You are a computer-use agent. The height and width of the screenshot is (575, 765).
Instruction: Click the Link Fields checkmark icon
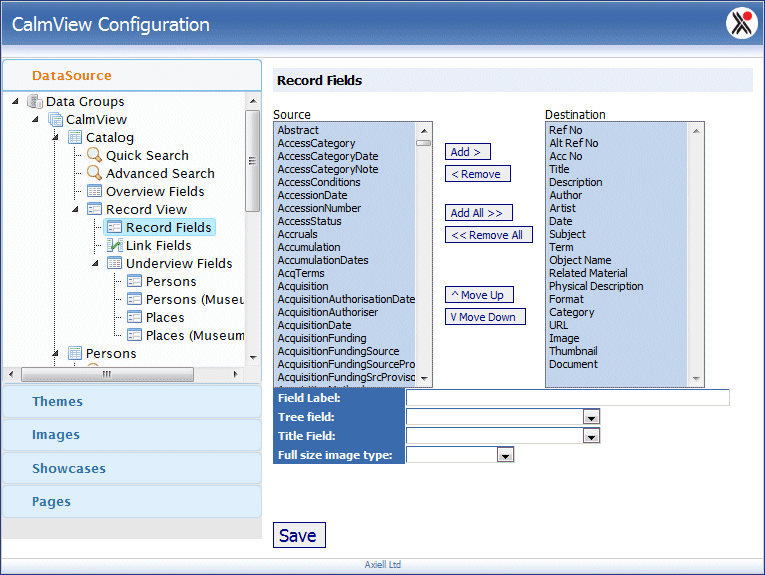click(114, 245)
